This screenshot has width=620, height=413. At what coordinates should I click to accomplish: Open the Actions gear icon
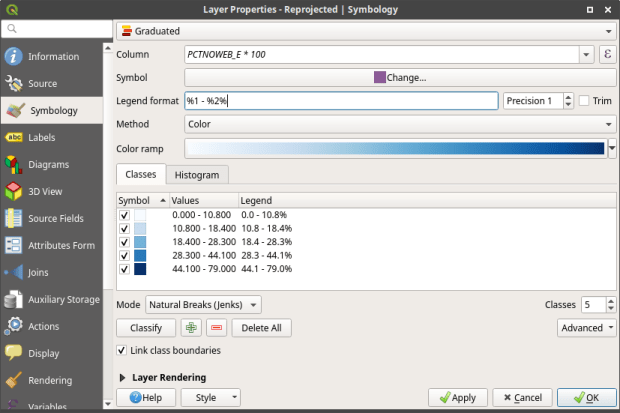[x=13, y=326]
